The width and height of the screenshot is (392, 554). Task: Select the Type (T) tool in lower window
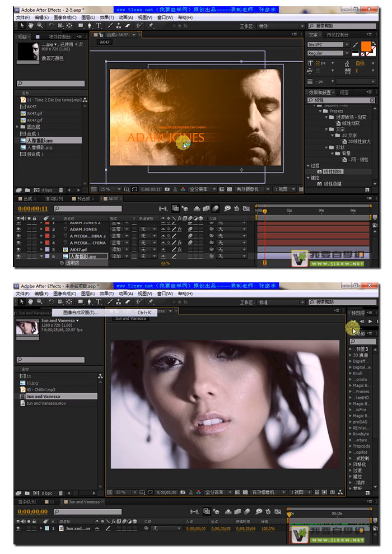click(x=99, y=302)
